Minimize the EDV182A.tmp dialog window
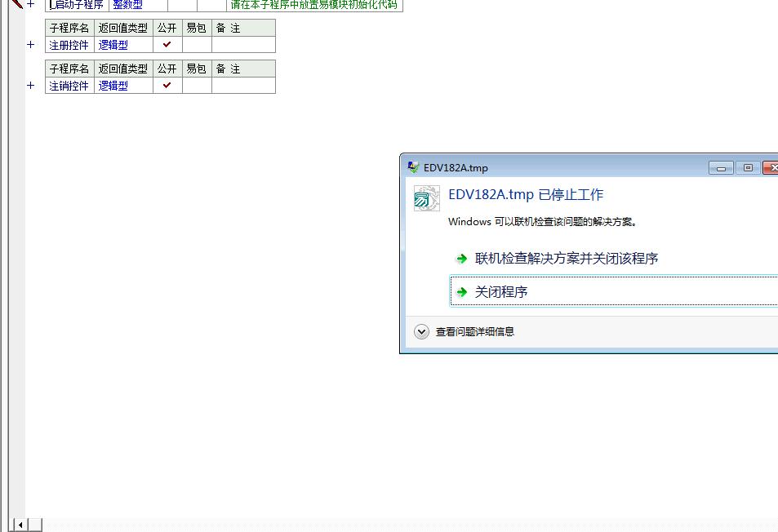 [x=721, y=168]
